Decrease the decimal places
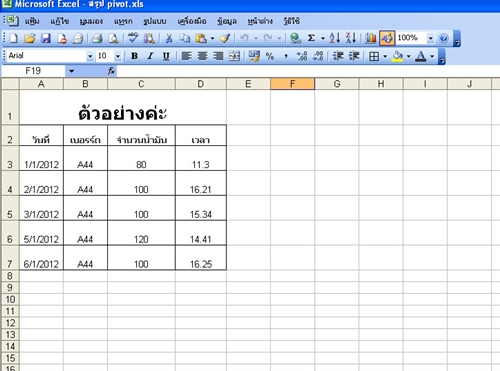 click(x=318, y=56)
